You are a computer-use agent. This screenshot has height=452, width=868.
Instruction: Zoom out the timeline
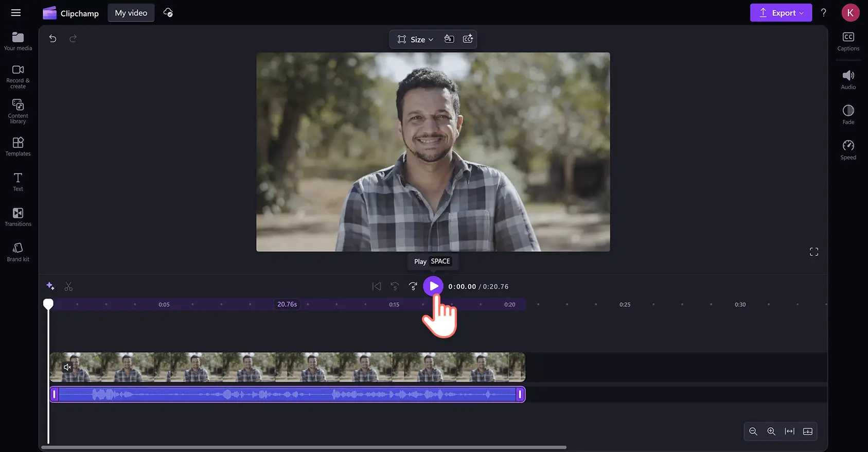pos(753,431)
